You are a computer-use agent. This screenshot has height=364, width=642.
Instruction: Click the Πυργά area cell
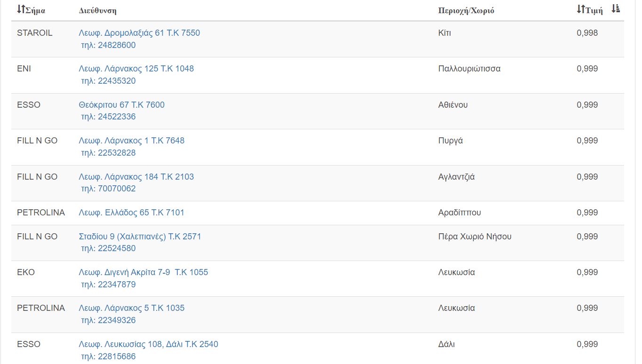451,141
